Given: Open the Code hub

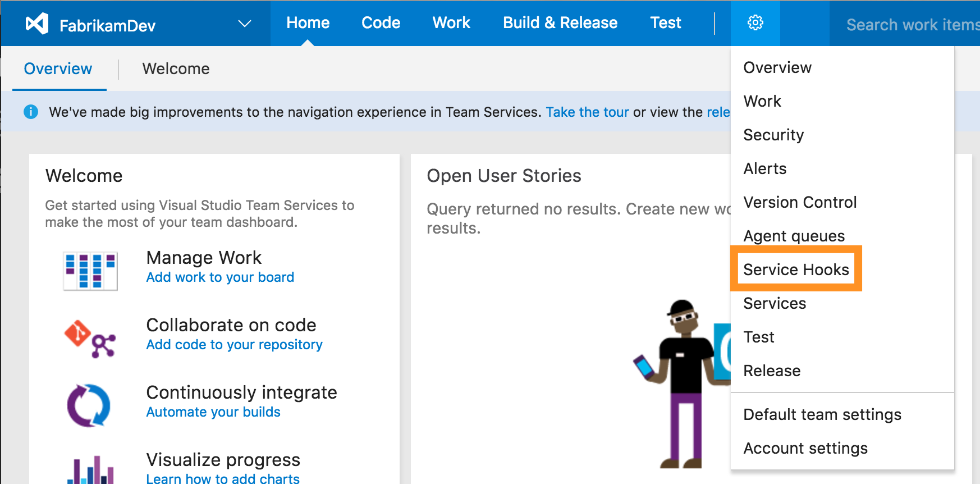Looking at the screenshot, I should pos(381,23).
